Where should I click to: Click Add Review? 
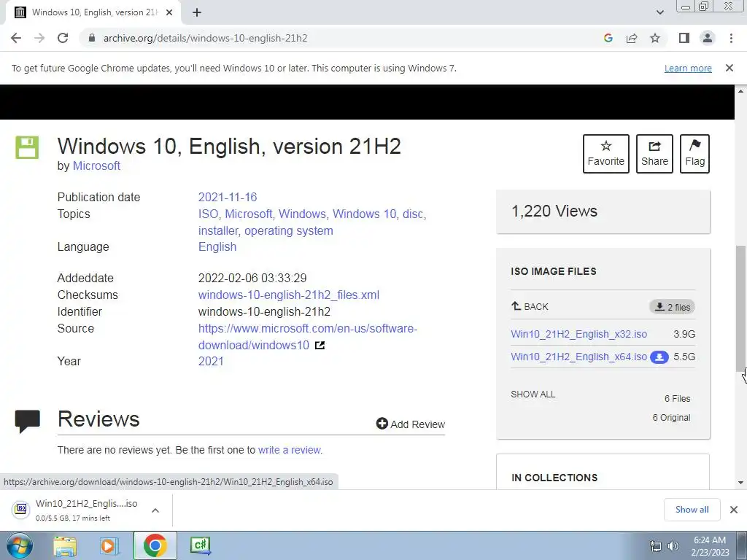point(410,424)
